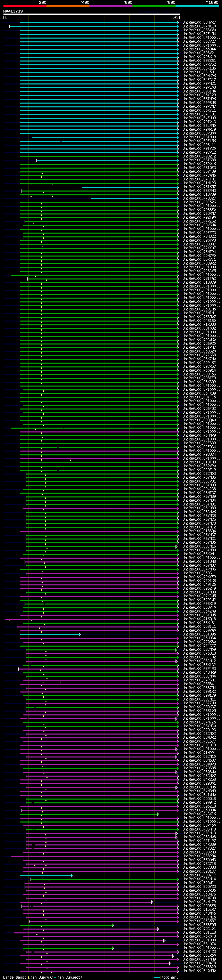
Task: Click the UniRef100_B5Y4G9 label
Action: pyautogui.click(x=199, y=172)
